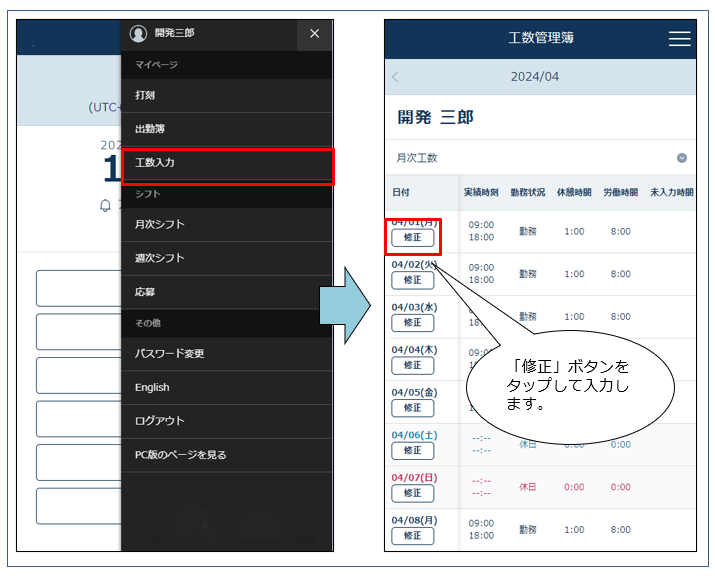The width and height of the screenshot is (715, 576).
Task: Tap 修正 button for 04/04(木)
Action: (x=413, y=365)
